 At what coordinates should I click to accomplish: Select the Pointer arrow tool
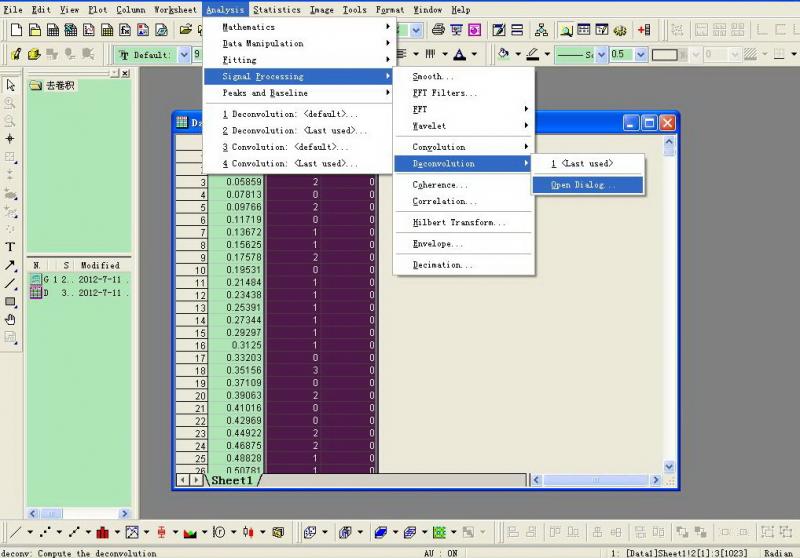coord(10,85)
